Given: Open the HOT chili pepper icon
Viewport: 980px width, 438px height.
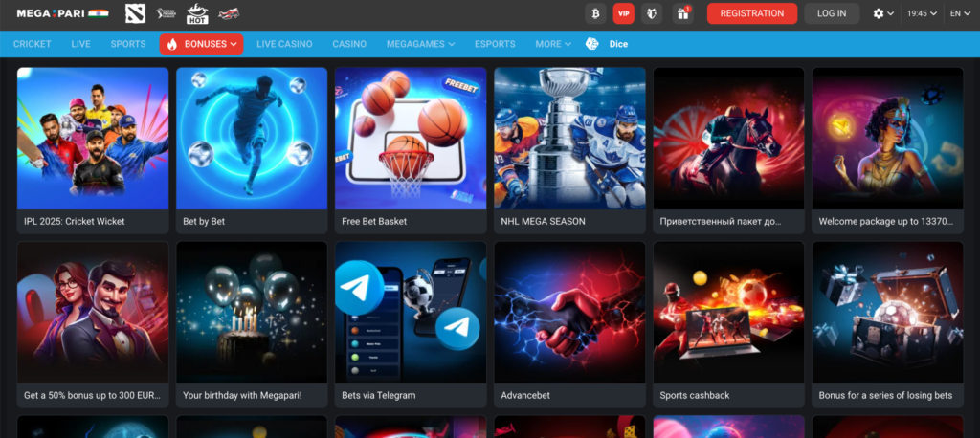Looking at the screenshot, I should click(197, 13).
